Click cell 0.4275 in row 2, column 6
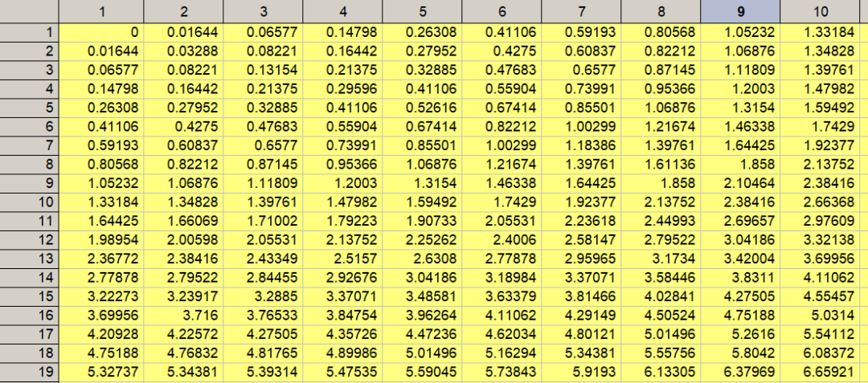The image size is (868, 383). [502, 51]
